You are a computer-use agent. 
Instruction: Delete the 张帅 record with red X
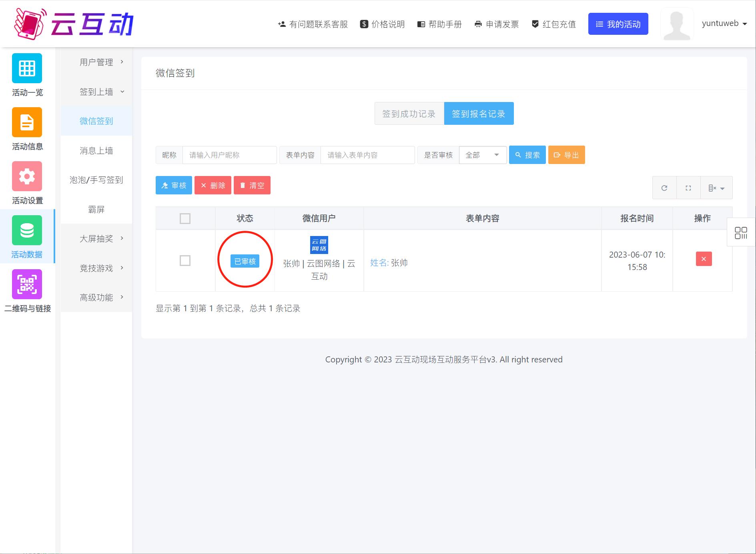pyautogui.click(x=704, y=259)
